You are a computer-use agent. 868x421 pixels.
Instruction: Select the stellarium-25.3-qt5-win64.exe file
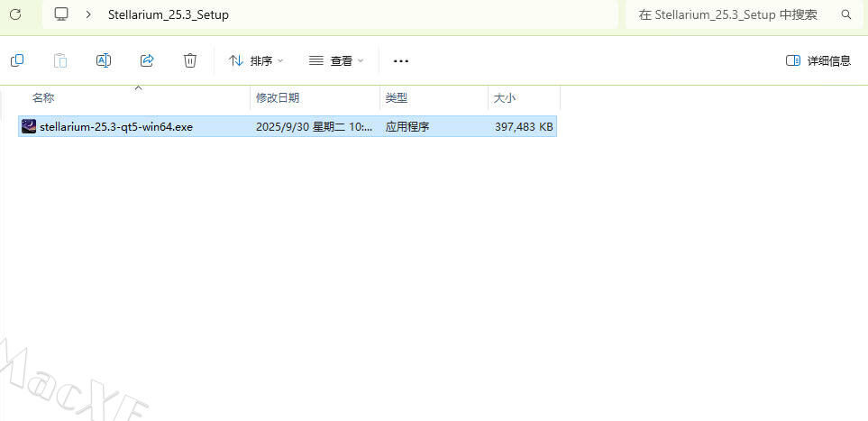click(x=116, y=127)
